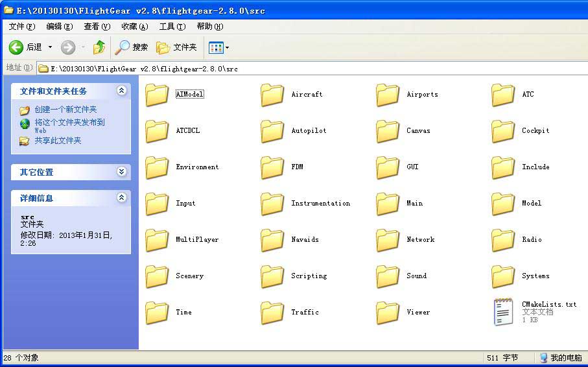Open the 工具(T) menu
Viewport: 588px width, 367px height.
point(172,27)
